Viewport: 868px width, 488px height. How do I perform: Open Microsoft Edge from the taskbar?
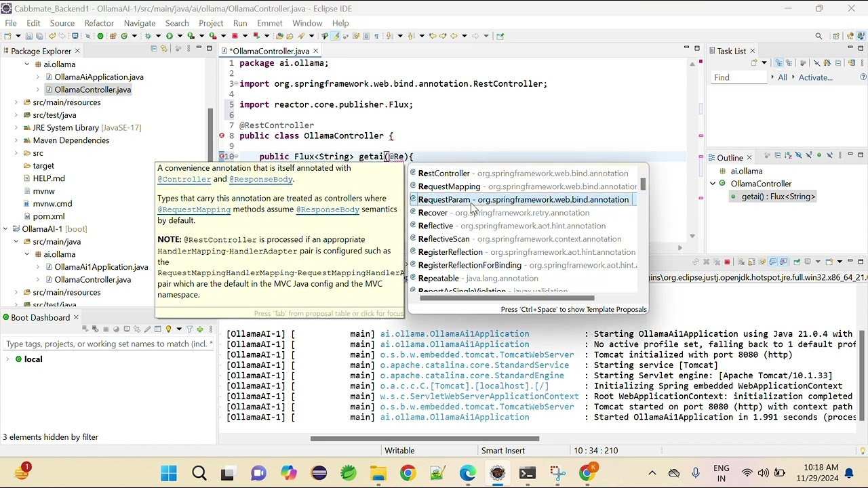pos(467,473)
